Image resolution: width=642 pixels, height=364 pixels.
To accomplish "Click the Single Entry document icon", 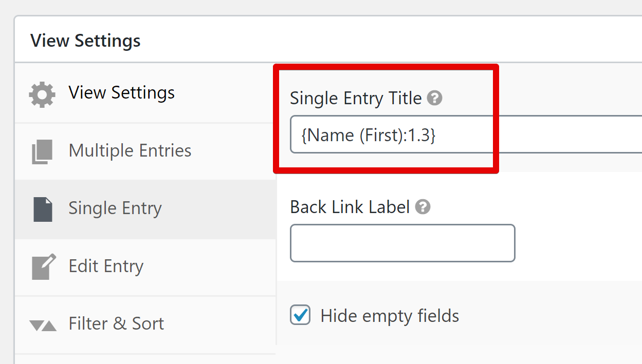I will click(x=42, y=208).
